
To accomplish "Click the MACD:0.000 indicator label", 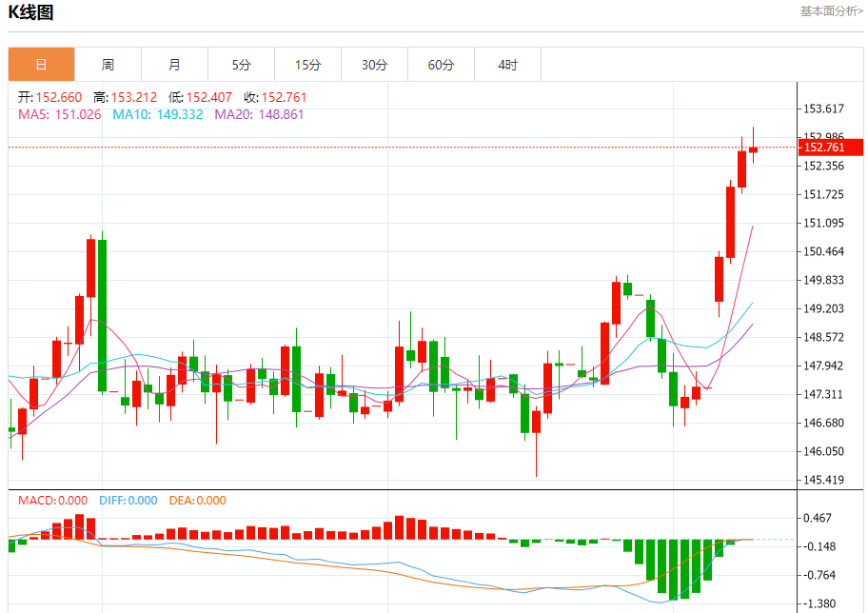I will [x=52, y=501].
